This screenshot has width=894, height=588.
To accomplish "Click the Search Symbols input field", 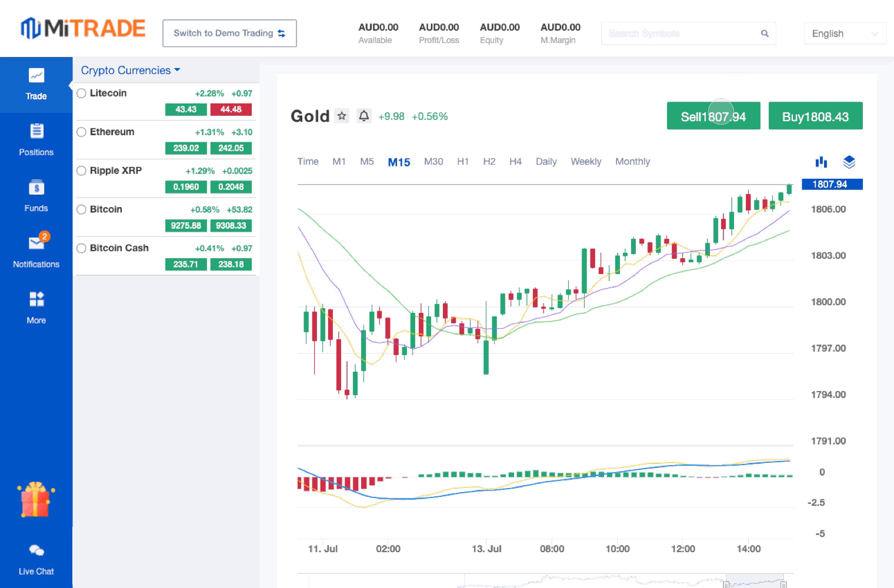I will (682, 34).
